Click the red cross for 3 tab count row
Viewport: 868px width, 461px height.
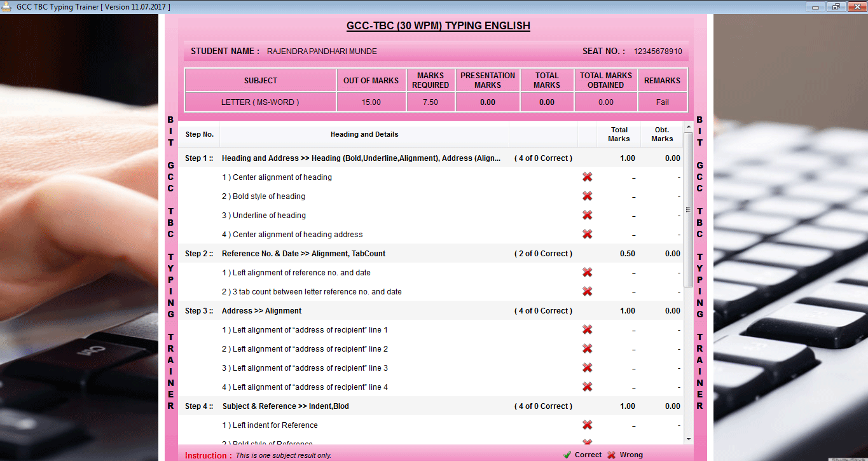pos(587,292)
